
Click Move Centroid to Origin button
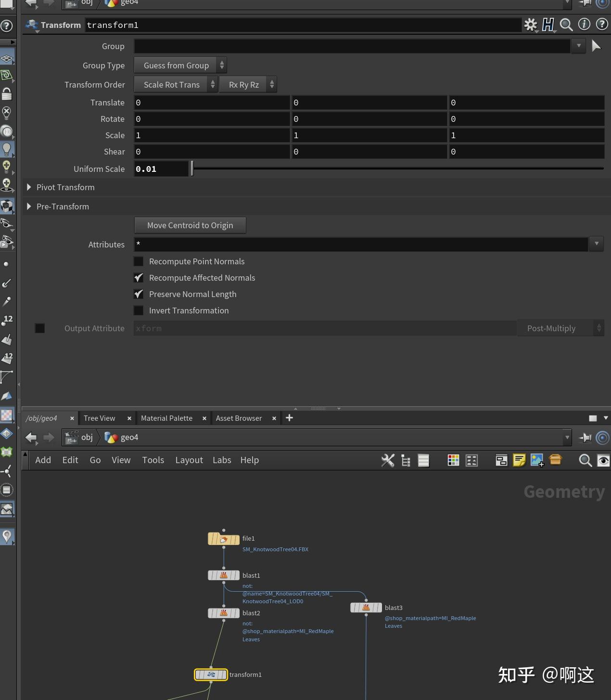pyautogui.click(x=190, y=225)
